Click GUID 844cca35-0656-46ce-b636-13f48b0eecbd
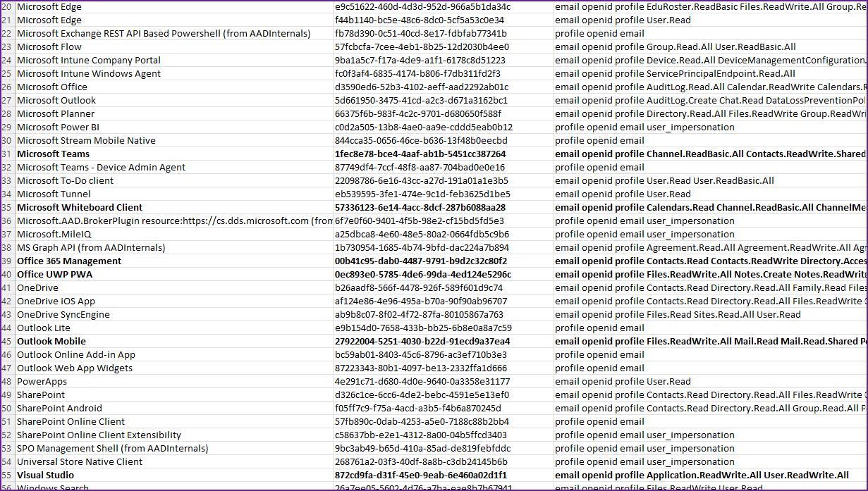Image resolution: width=868 pixels, height=491 pixels. coord(443,141)
